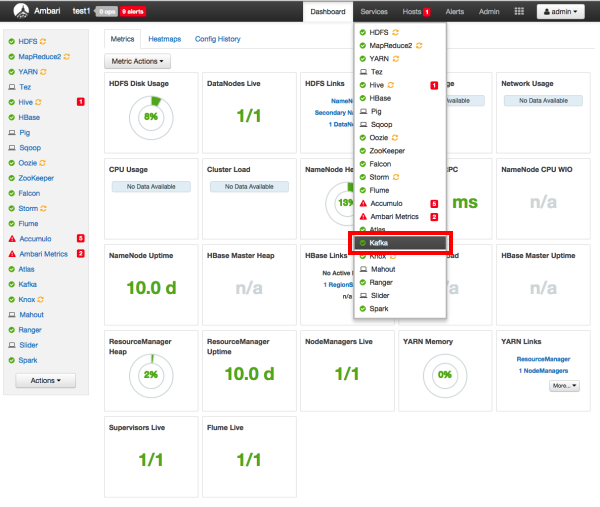Open the Services menu

[374, 12]
